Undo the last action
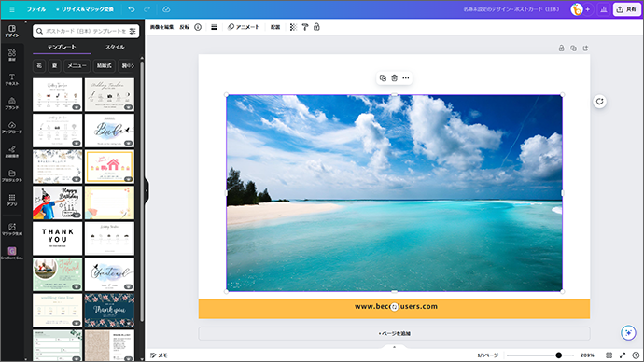The height and width of the screenshot is (362, 644). pos(132,9)
